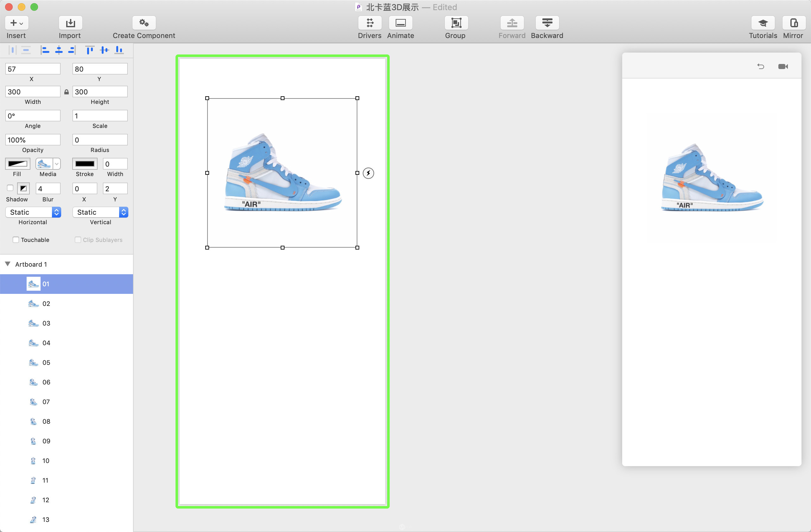The image size is (811, 532).
Task: Select layer 09
Action: click(67, 441)
